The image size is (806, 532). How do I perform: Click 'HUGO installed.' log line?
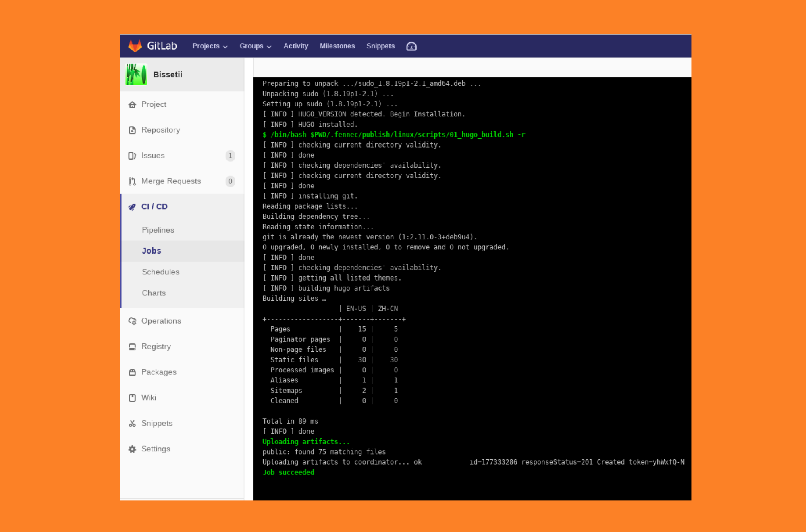310,125
